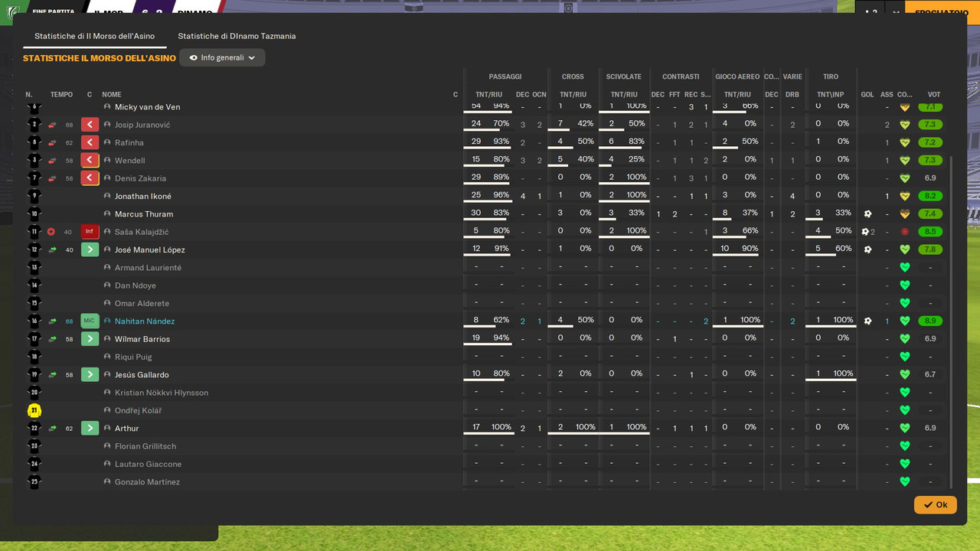Open player Riqui Puig
Image resolution: width=980 pixels, height=551 pixels.
pos(133,357)
